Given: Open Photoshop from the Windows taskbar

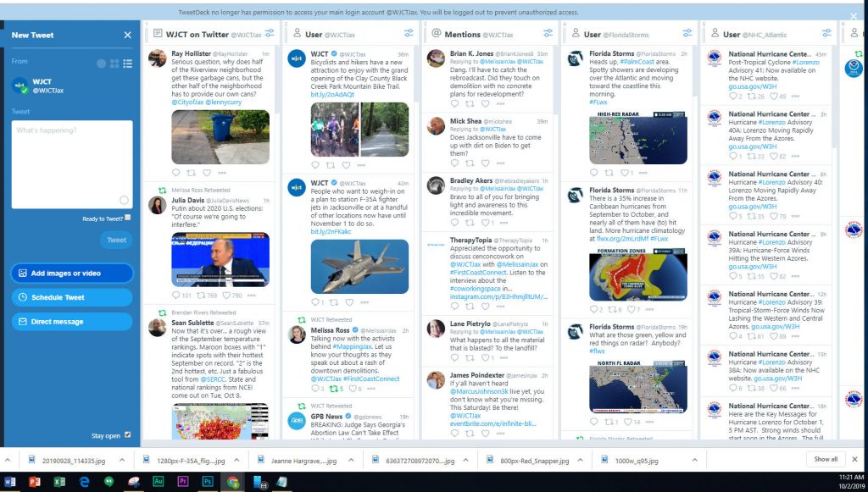Looking at the screenshot, I should tap(208, 481).
